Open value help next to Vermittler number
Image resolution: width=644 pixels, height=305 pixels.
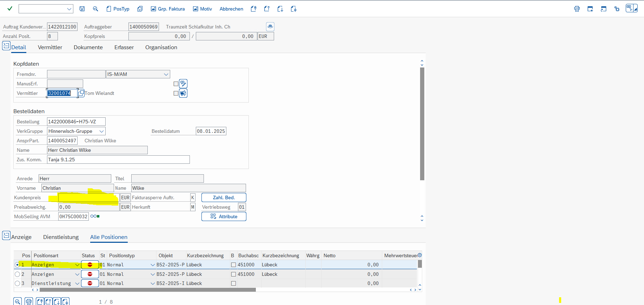pos(81,93)
